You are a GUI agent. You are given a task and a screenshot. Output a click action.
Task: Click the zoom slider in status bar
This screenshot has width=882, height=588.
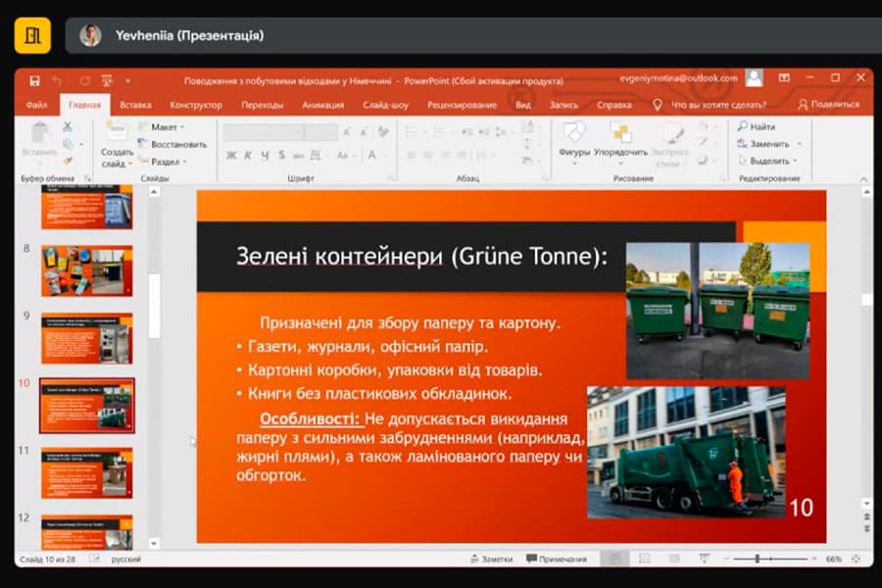(x=757, y=559)
